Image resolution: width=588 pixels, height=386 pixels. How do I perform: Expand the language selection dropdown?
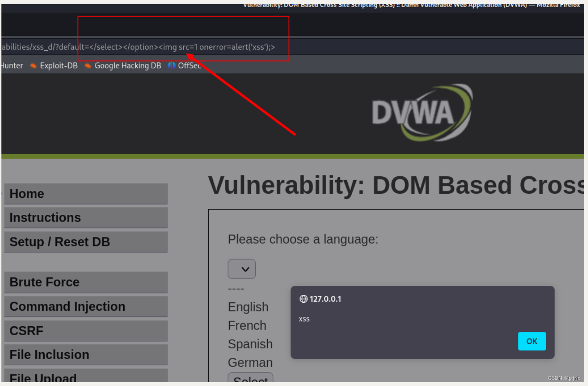pyautogui.click(x=242, y=269)
